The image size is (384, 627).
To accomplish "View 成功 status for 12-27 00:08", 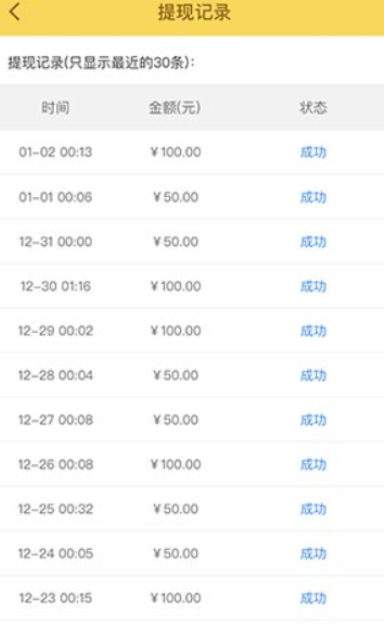I will (313, 420).
